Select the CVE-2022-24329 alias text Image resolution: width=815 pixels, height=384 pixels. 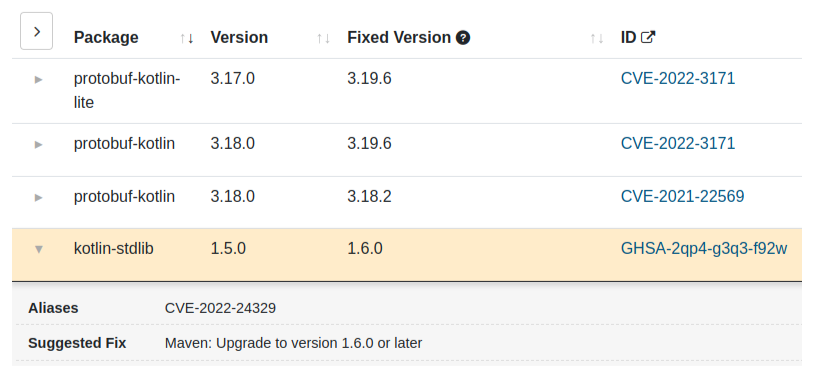[x=220, y=308]
